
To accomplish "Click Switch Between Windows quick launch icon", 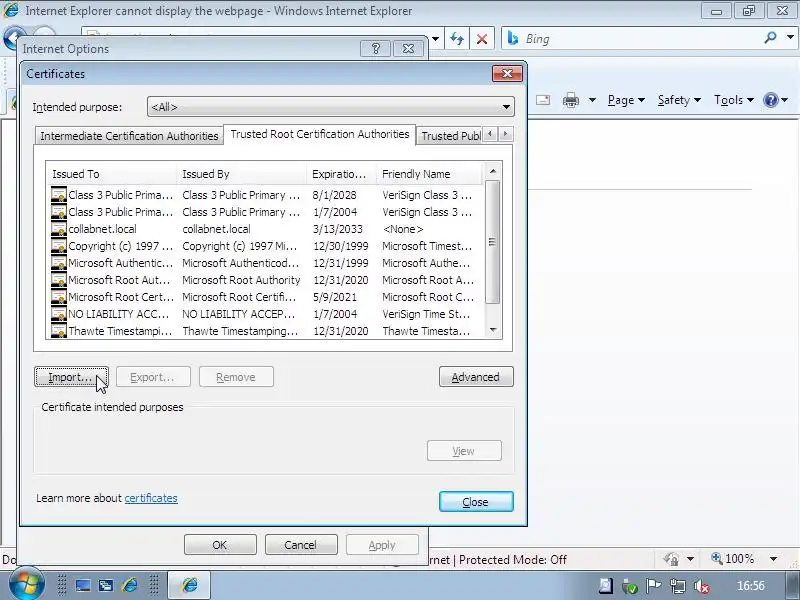I will [x=106, y=585].
